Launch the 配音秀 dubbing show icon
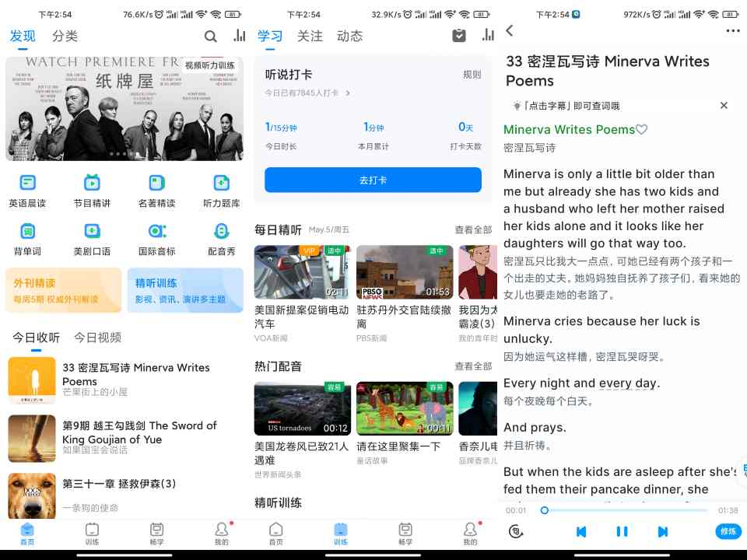The image size is (747, 560). [221, 232]
